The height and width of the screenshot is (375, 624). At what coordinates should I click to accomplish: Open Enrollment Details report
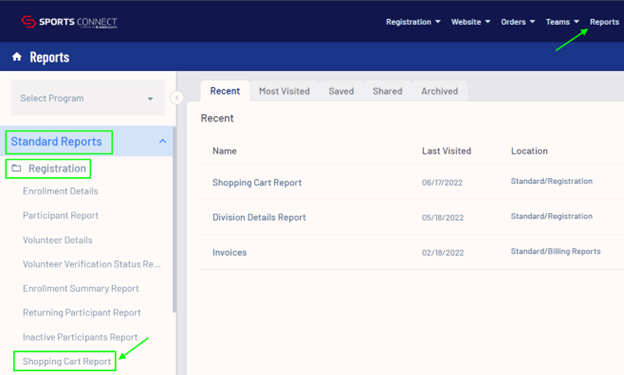(x=60, y=191)
